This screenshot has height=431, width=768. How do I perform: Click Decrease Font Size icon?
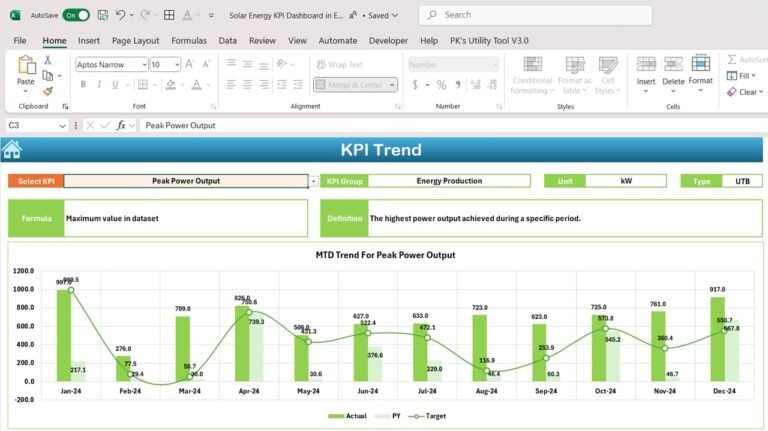click(206, 64)
